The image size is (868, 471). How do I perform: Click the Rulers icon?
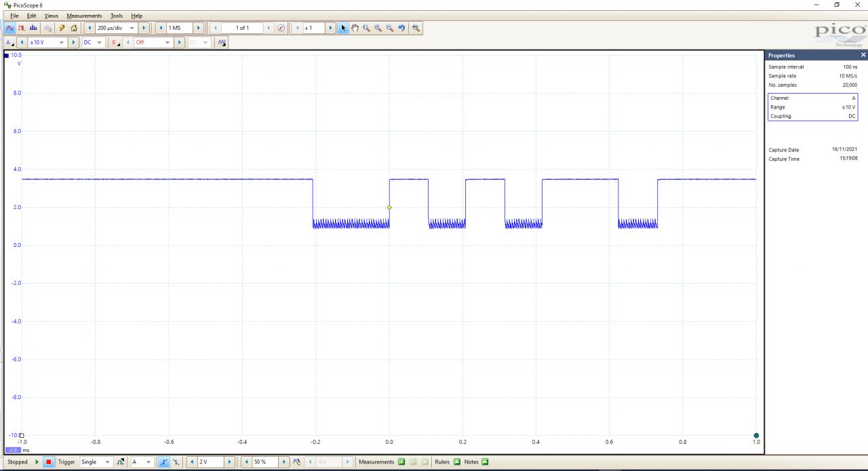[x=456, y=462]
